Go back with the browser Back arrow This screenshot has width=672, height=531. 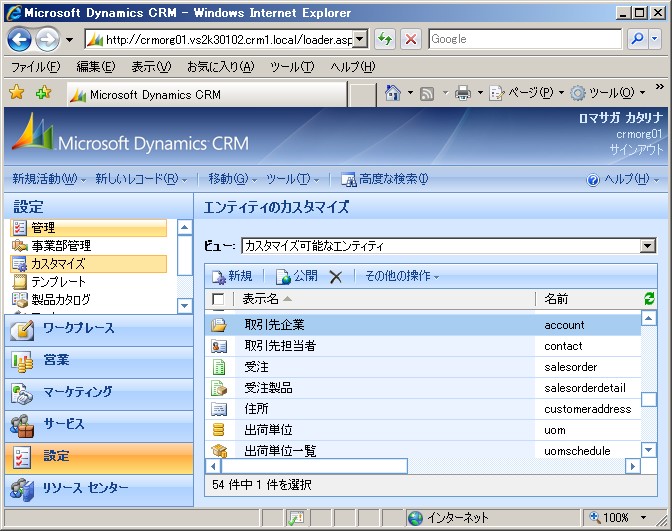tap(20, 40)
